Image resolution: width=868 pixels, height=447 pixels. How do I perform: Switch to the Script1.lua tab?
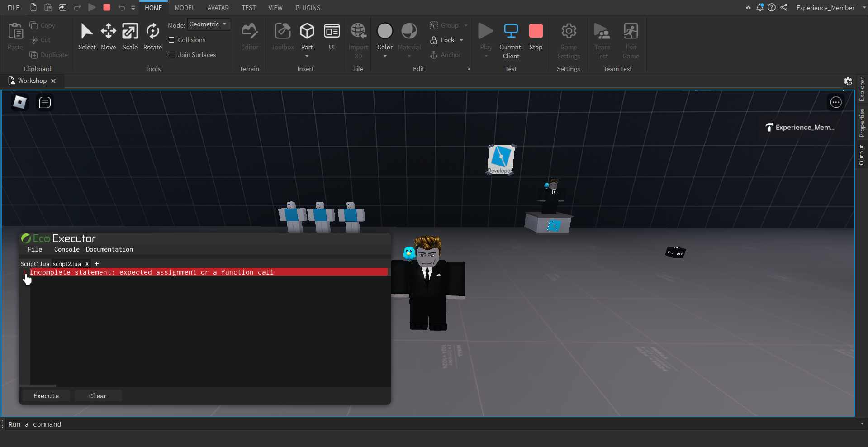(35, 264)
